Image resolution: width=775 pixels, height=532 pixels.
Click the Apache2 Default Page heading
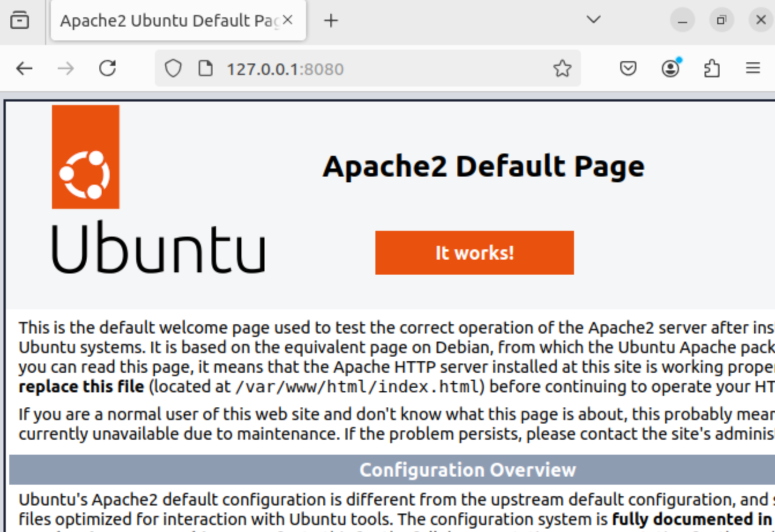(483, 166)
